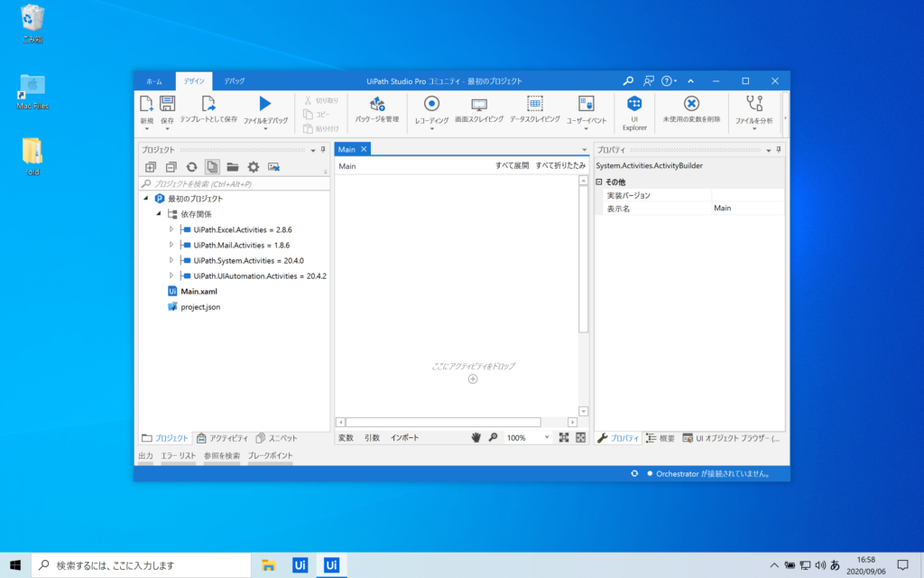Open the 概要 (Outline) tab
The width and height of the screenshot is (924, 578).
coord(660,438)
